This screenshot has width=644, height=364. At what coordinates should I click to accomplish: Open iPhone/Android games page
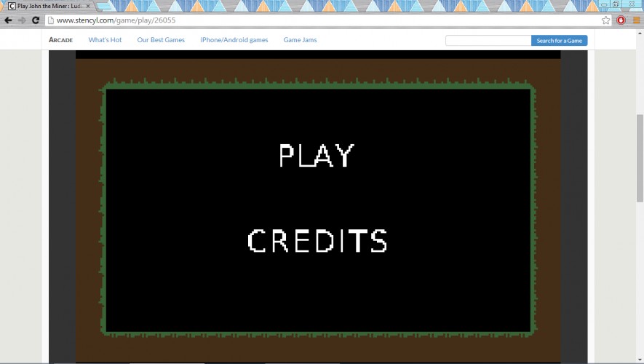pyautogui.click(x=234, y=40)
